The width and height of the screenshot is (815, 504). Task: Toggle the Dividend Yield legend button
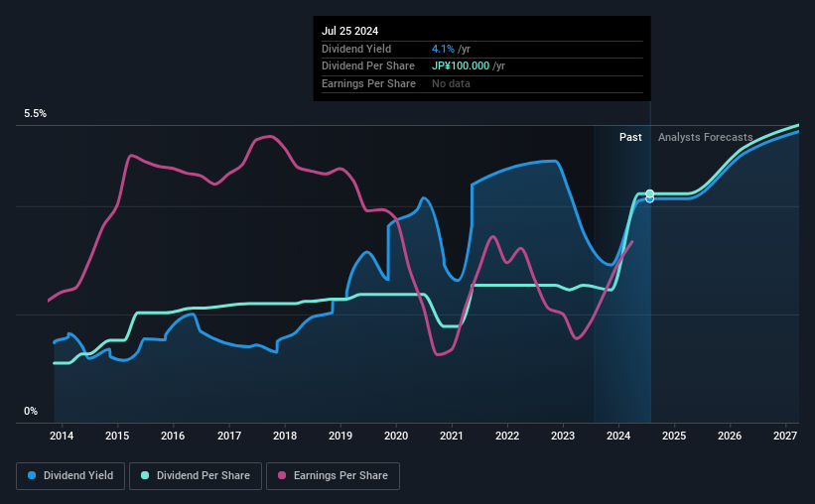pos(70,476)
